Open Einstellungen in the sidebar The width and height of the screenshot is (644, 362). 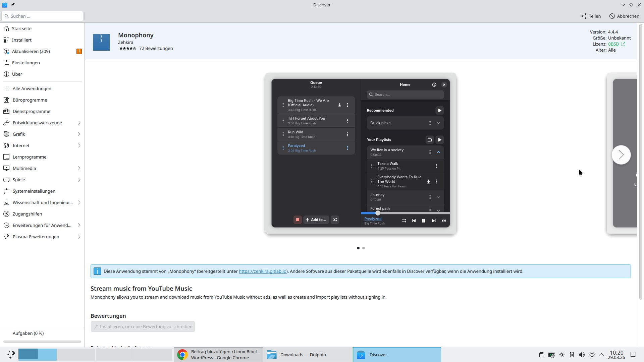[26, 63]
